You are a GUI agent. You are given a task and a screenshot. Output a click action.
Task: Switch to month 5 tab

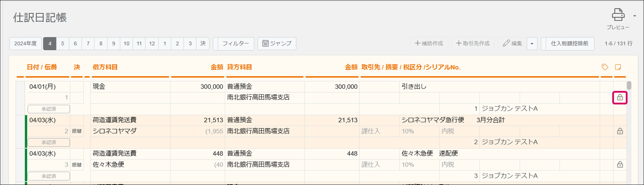click(63, 43)
